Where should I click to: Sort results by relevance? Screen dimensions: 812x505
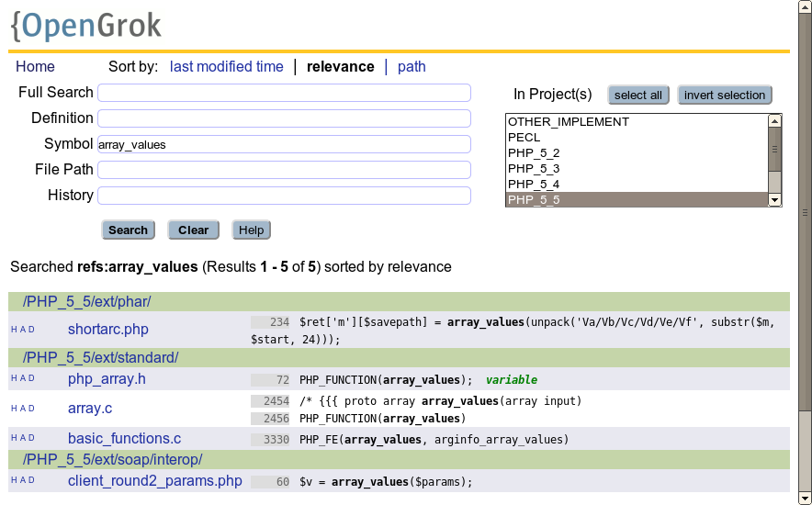pos(340,67)
